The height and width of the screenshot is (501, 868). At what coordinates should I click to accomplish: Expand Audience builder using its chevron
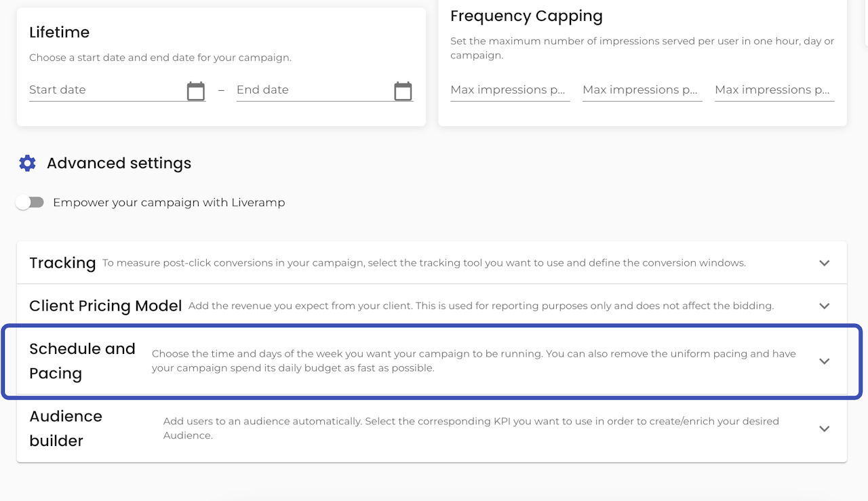824,428
